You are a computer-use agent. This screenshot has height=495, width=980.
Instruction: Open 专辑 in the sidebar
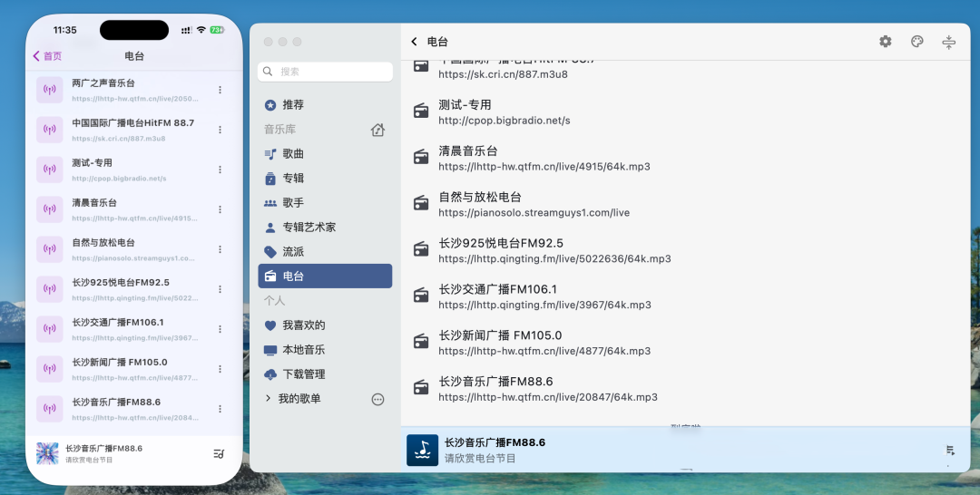pos(325,178)
